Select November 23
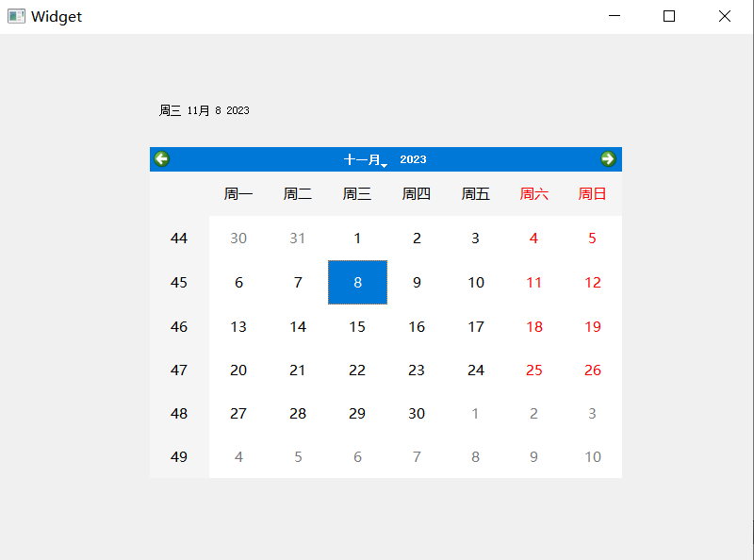 coord(417,370)
